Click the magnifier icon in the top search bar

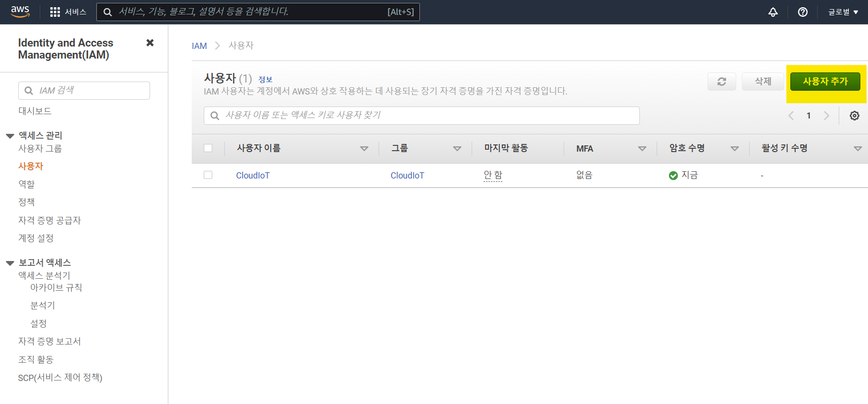click(x=108, y=12)
